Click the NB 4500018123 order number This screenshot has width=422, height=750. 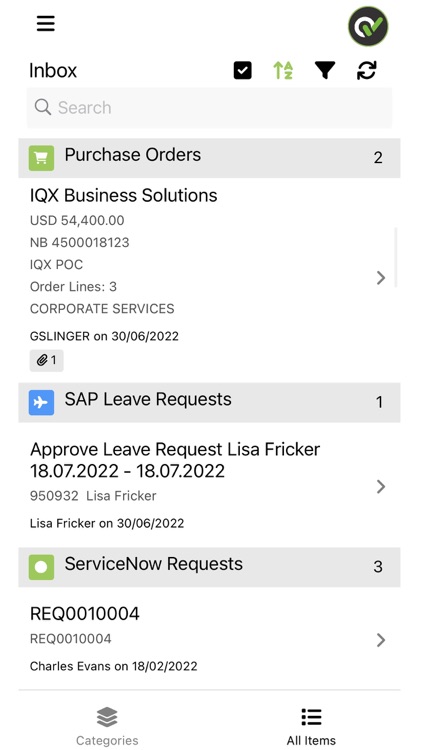(x=79, y=243)
